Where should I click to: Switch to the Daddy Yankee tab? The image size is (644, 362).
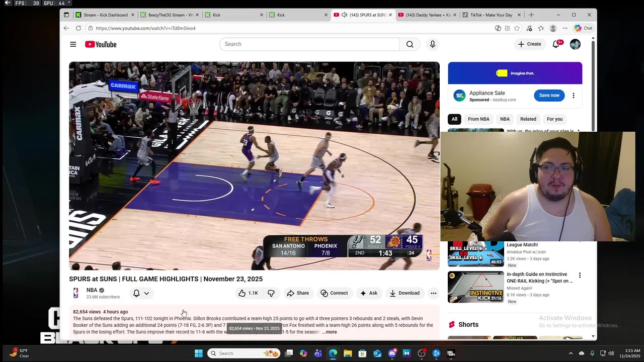428,15
